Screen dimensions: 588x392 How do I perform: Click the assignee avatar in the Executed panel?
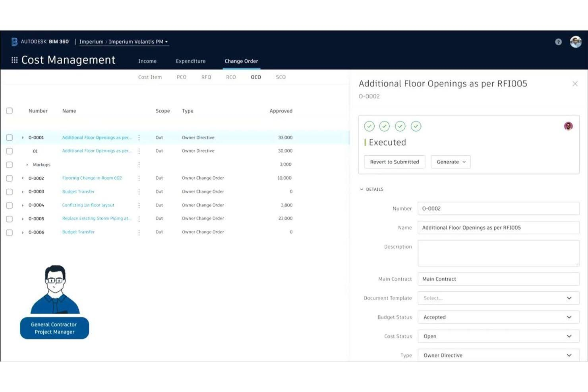click(568, 126)
